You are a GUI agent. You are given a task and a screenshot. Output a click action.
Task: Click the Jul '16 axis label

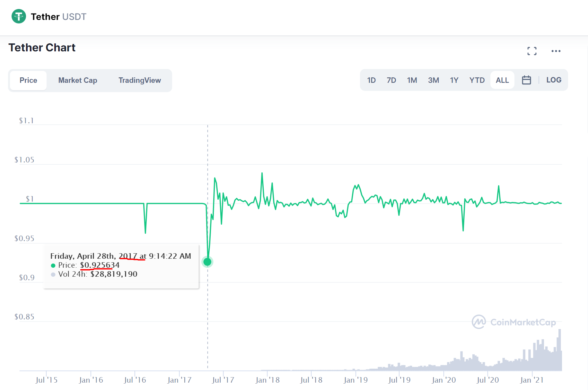(x=135, y=380)
